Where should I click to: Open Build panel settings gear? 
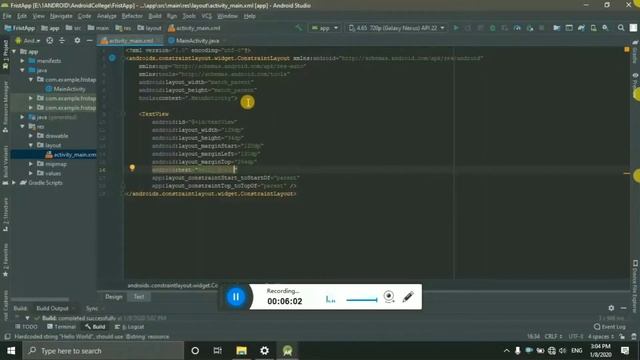(611, 308)
